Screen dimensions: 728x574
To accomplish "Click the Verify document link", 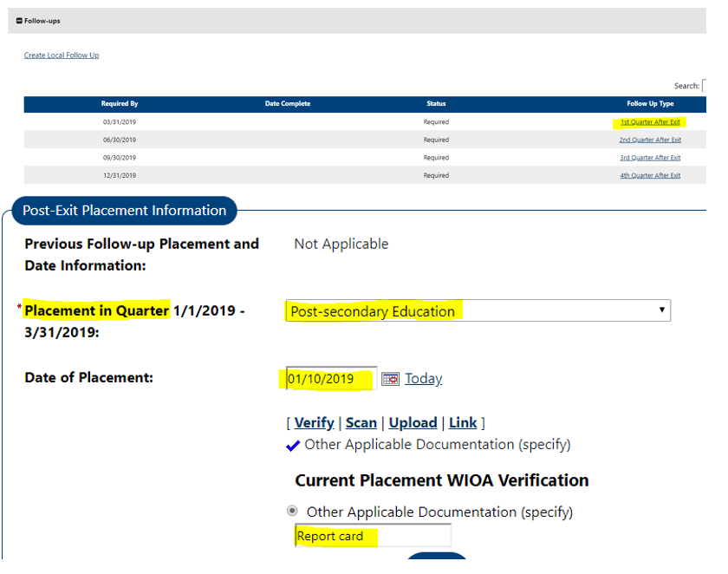I will click(314, 423).
